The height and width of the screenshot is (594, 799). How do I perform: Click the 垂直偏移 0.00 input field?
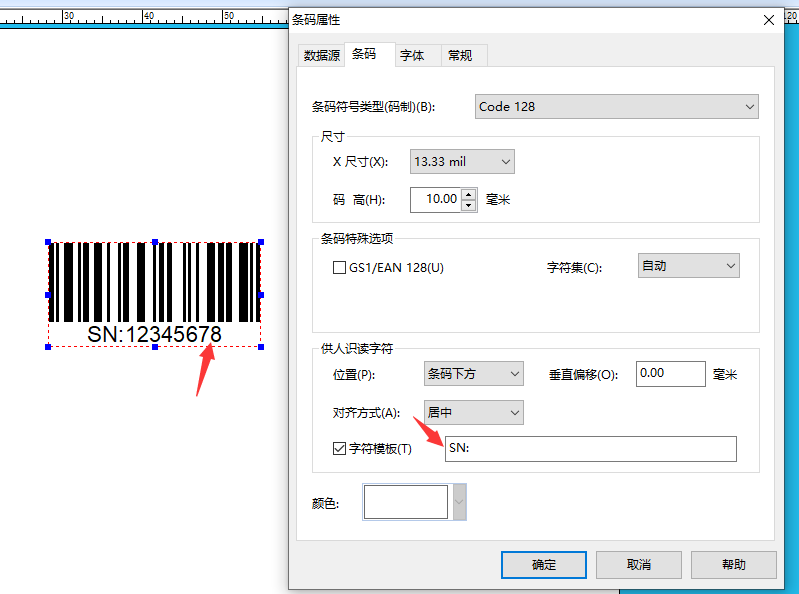671,374
